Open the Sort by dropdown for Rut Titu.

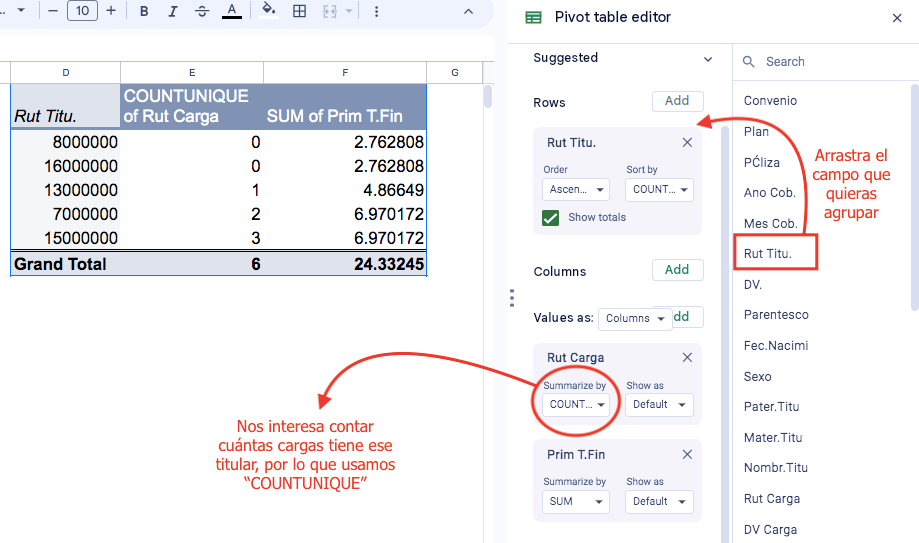(659, 189)
